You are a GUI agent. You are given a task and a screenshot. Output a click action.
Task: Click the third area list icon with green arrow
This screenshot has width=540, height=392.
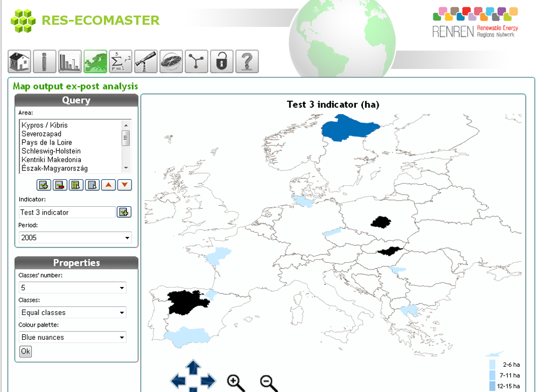coord(76,185)
